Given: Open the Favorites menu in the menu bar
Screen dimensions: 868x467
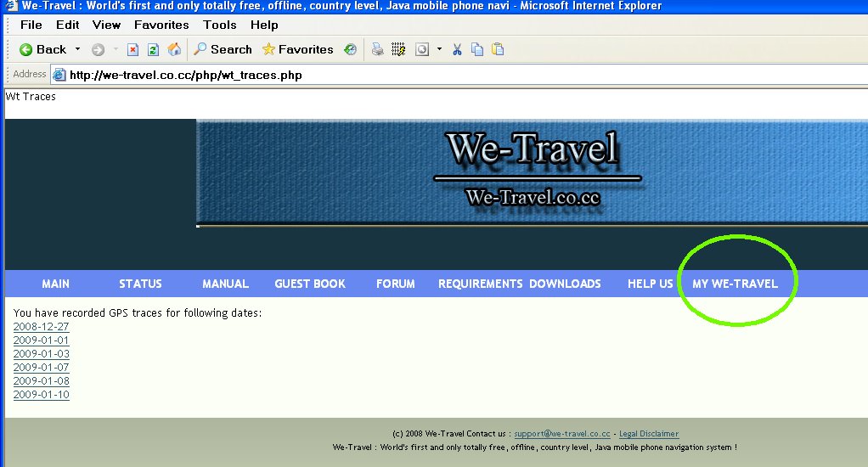Looking at the screenshot, I should [161, 25].
